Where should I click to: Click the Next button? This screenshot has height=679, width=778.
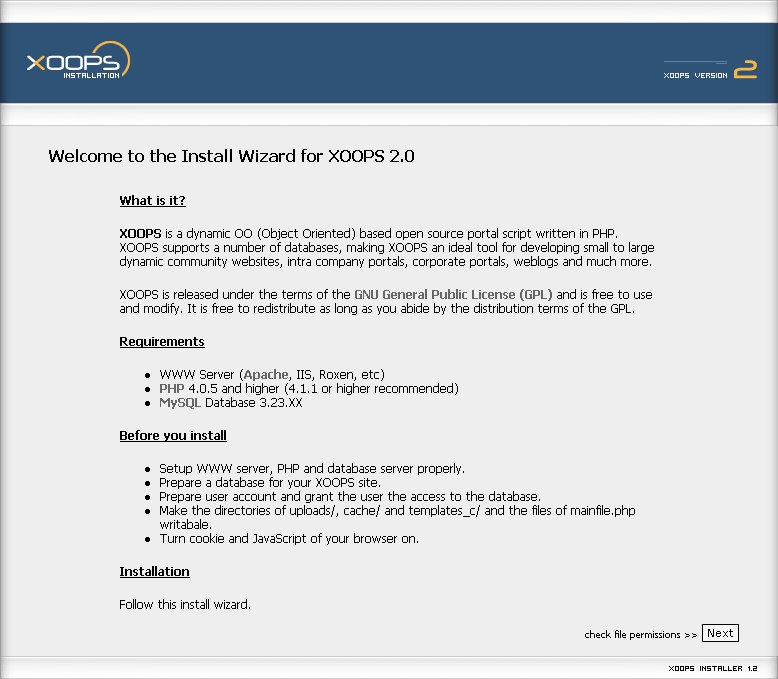[720, 633]
